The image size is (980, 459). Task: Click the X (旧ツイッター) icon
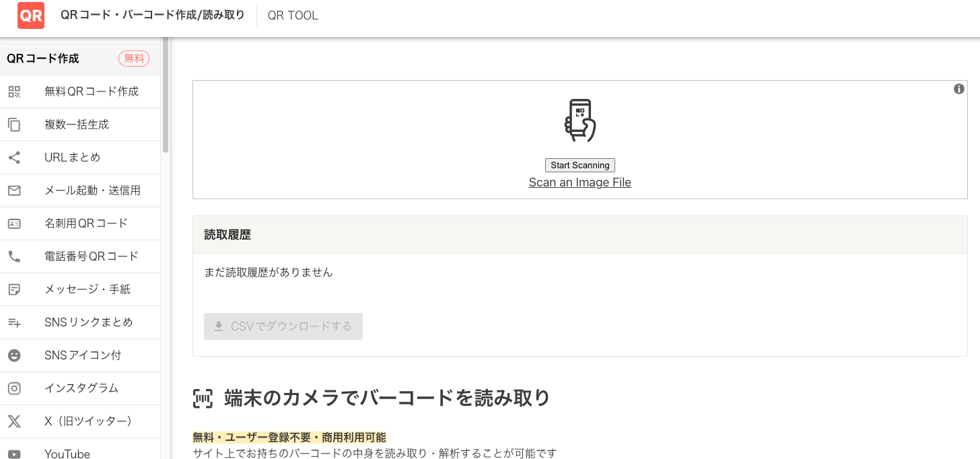pos(14,421)
